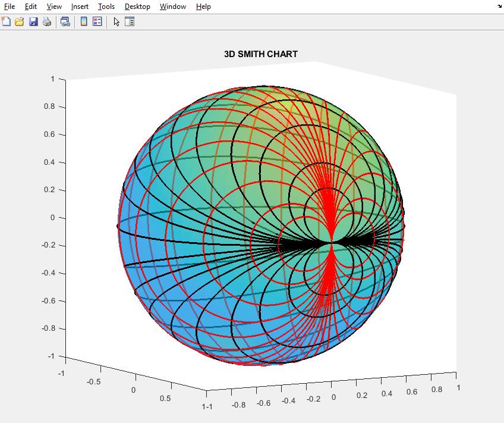Select the "3D SMITH CHART" plot title

[x=261, y=54]
